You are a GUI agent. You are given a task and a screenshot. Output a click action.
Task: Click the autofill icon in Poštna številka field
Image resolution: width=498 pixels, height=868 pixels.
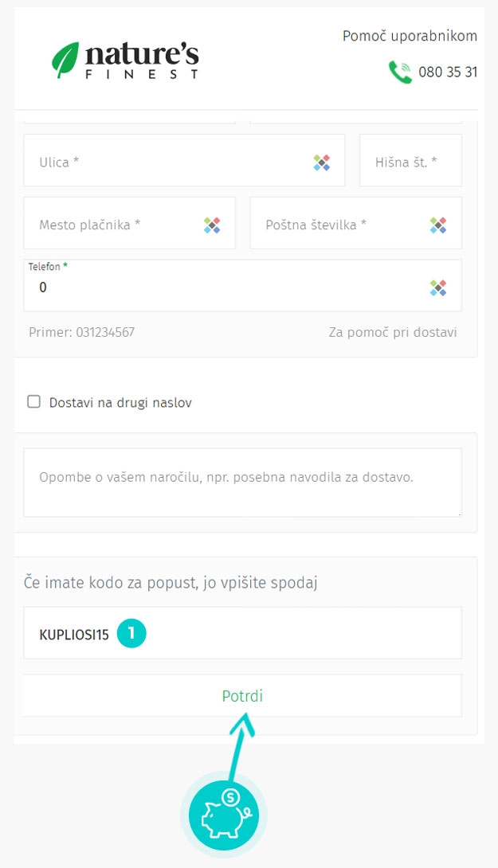pyautogui.click(x=438, y=225)
